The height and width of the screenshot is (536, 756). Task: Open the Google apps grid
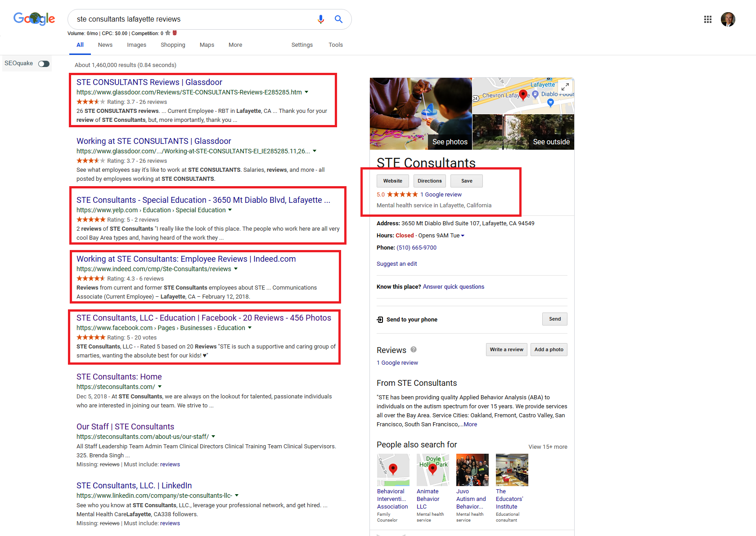coord(708,19)
